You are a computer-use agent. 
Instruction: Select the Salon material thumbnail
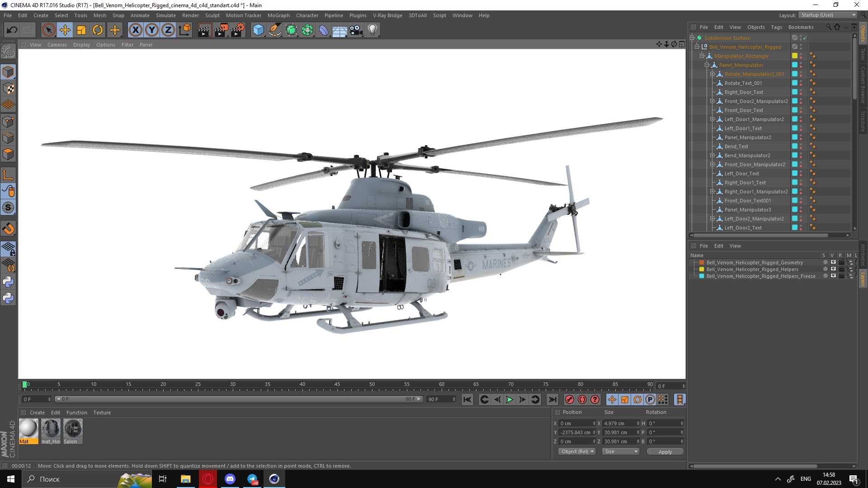(x=73, y=431)
